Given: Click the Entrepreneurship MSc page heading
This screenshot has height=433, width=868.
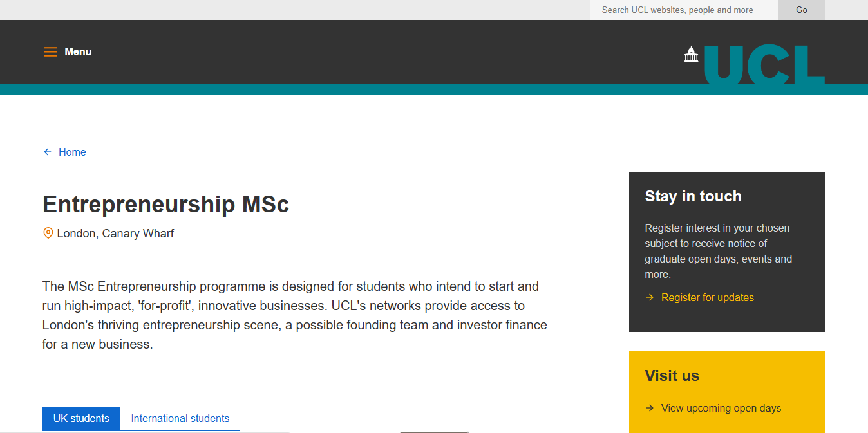Looking at the screenshot, I should pyautogui.click(x=165, y=205).
